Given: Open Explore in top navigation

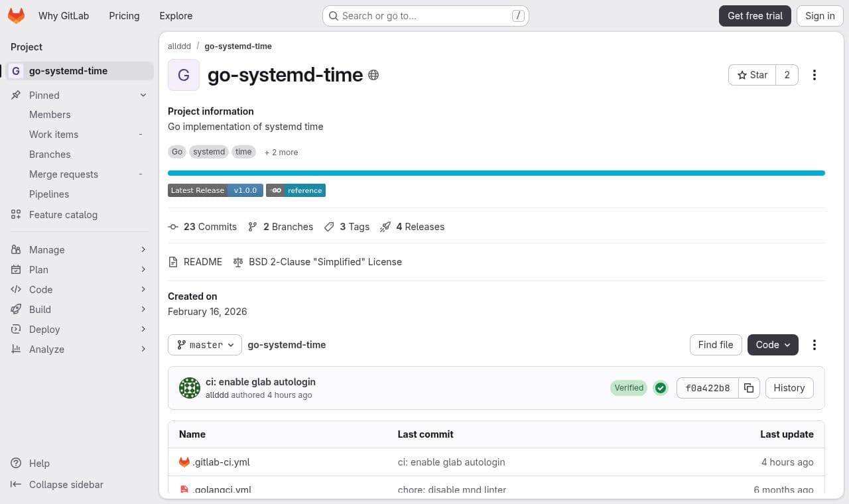Looking at the screenshot, I should pyautogui.click(x=176, y=16).
